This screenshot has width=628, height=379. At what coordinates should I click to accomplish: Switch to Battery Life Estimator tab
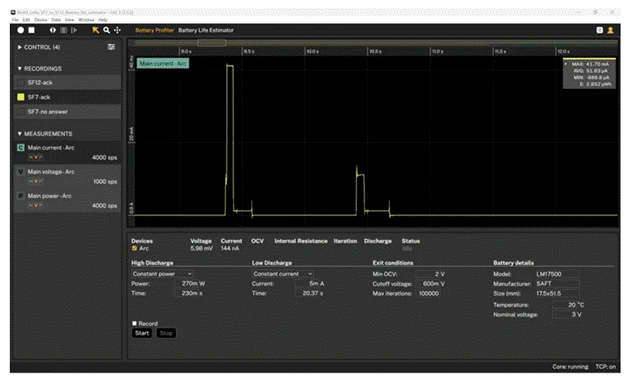tap(206, 30)
